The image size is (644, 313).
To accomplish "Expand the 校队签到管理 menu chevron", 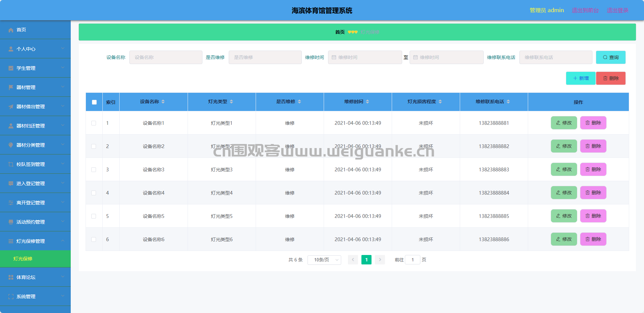I will click(63, 164).
